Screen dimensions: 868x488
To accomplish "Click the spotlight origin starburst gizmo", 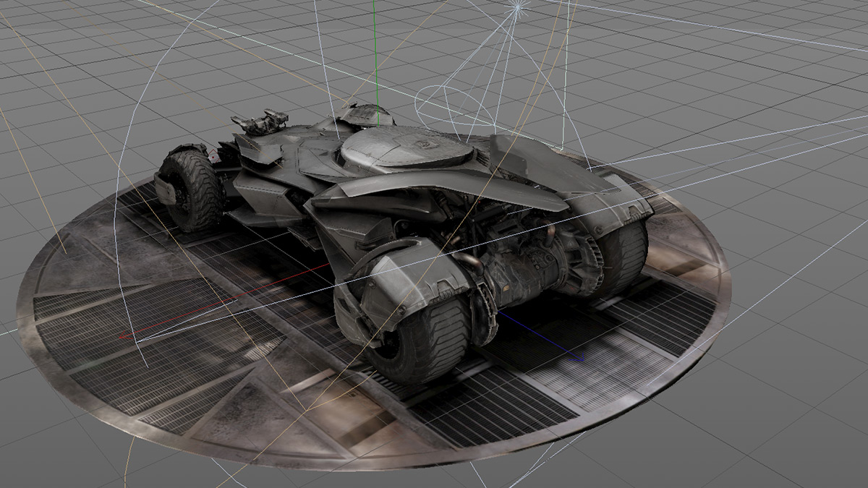I will click(516, 7).
